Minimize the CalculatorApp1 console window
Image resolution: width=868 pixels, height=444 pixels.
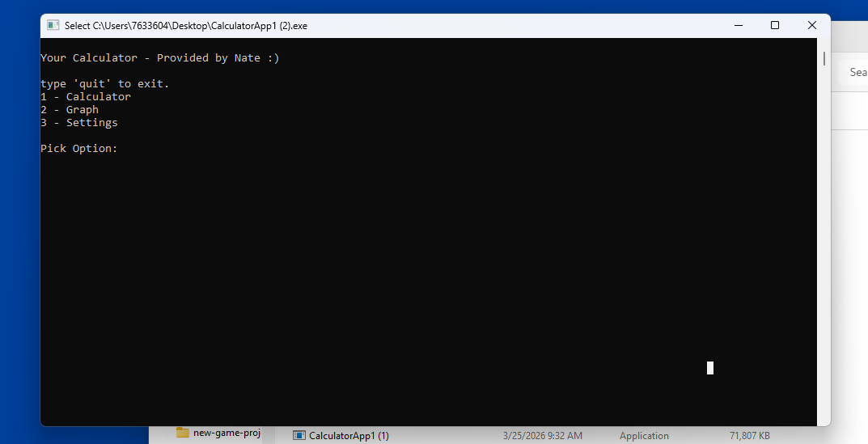click(x=739, y=25)
